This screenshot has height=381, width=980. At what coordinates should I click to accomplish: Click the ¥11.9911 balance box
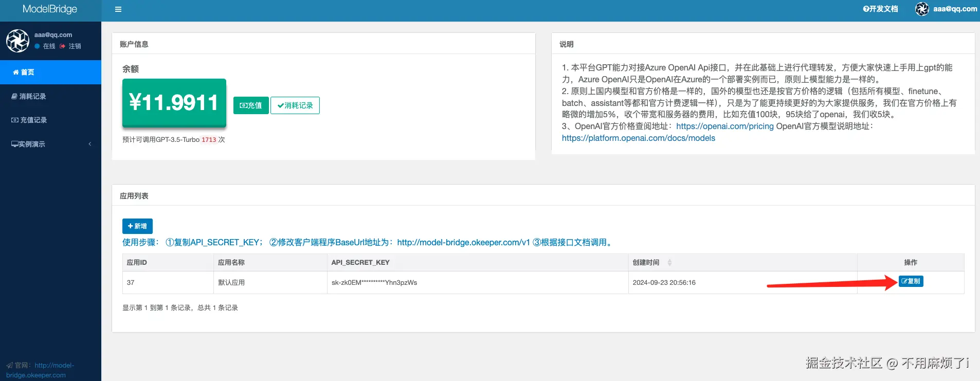[x=174, y=102]
